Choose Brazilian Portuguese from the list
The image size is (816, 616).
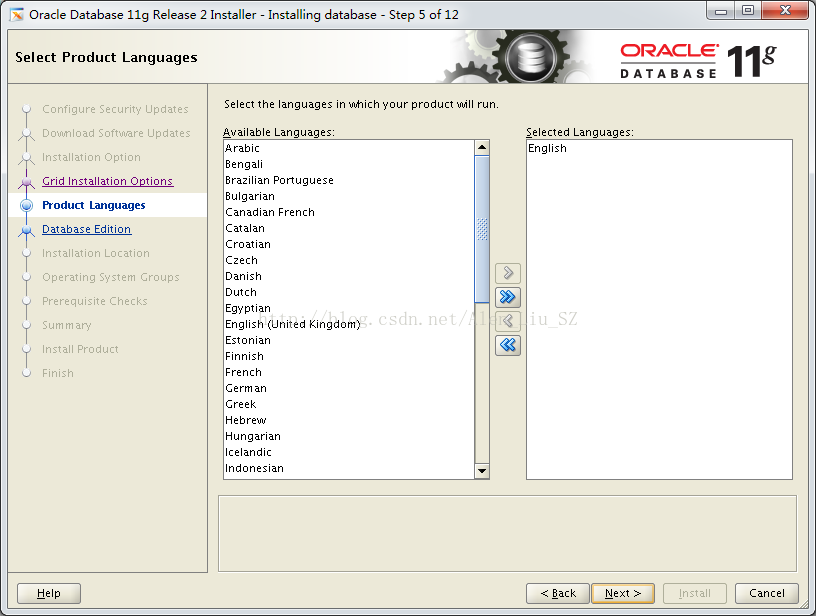(x=349, y=180)
